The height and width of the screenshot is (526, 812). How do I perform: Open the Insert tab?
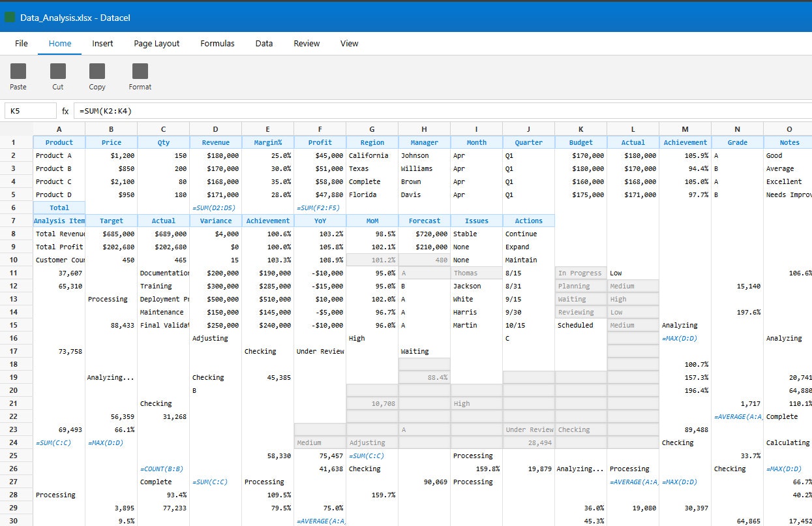click(x=102, y=44)
